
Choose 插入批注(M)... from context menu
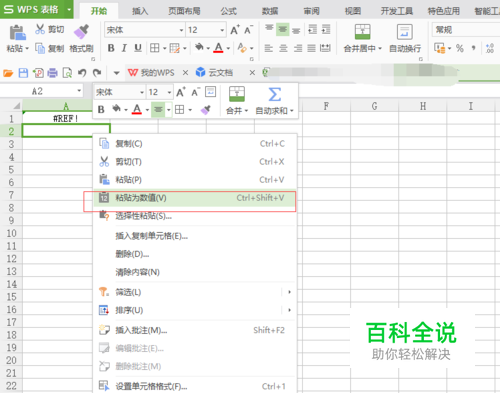pyautogui.click(x=195, y=330)
